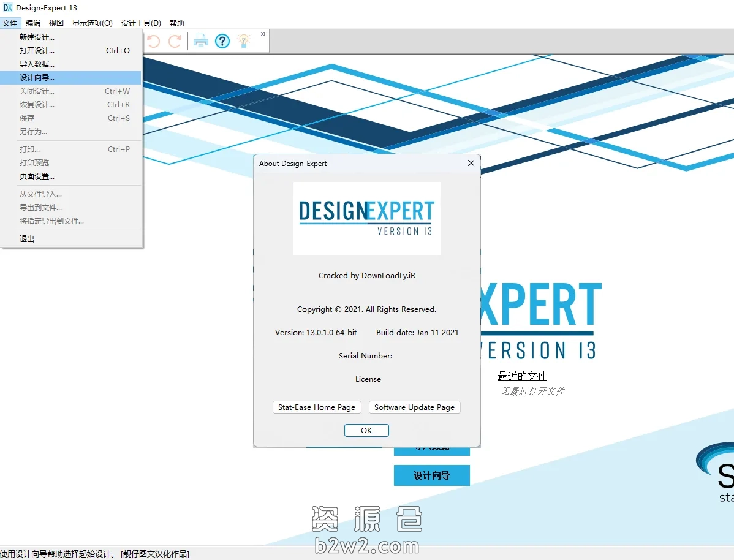Image resolution: width=734 pixels, height=560 pixels.
Task: Click the Stat-Ease Home Page button
Action: click(317, 407)
